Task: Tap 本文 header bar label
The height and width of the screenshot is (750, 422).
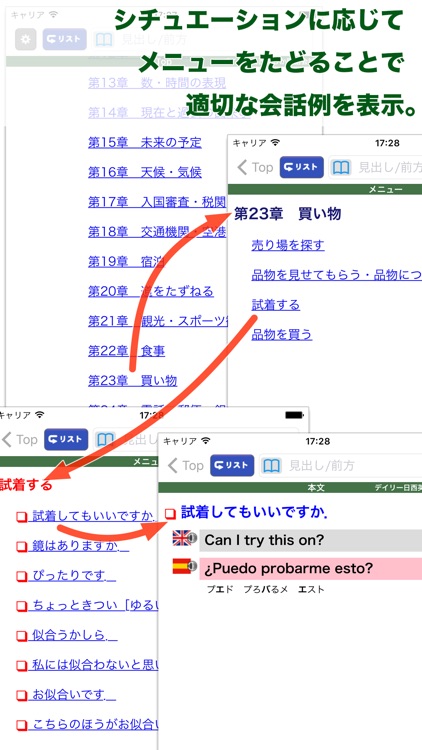Action: 316,488
